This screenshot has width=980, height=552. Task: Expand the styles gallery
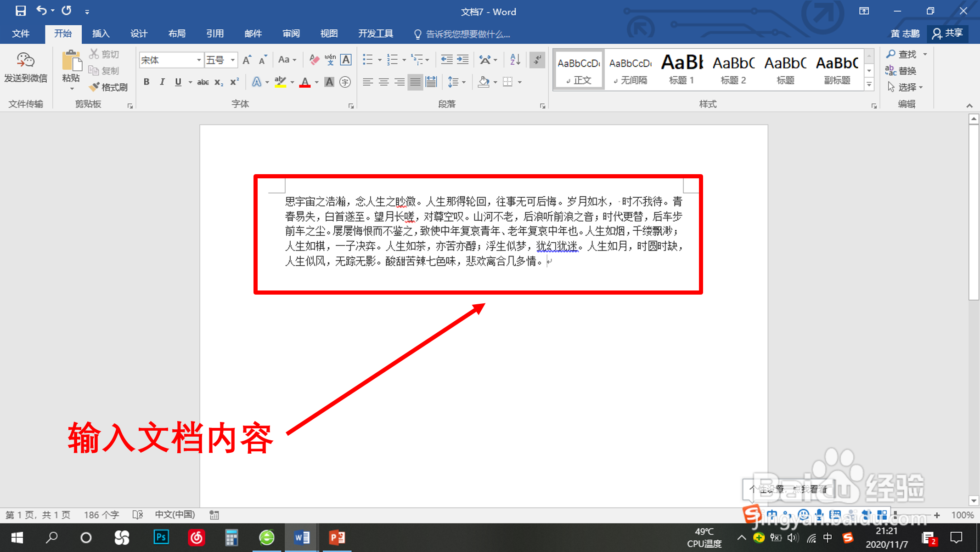click(869, 85)
